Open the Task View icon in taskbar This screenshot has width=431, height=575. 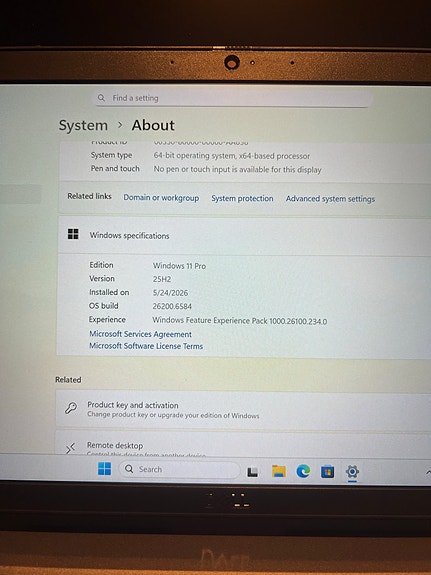[252, 472]
